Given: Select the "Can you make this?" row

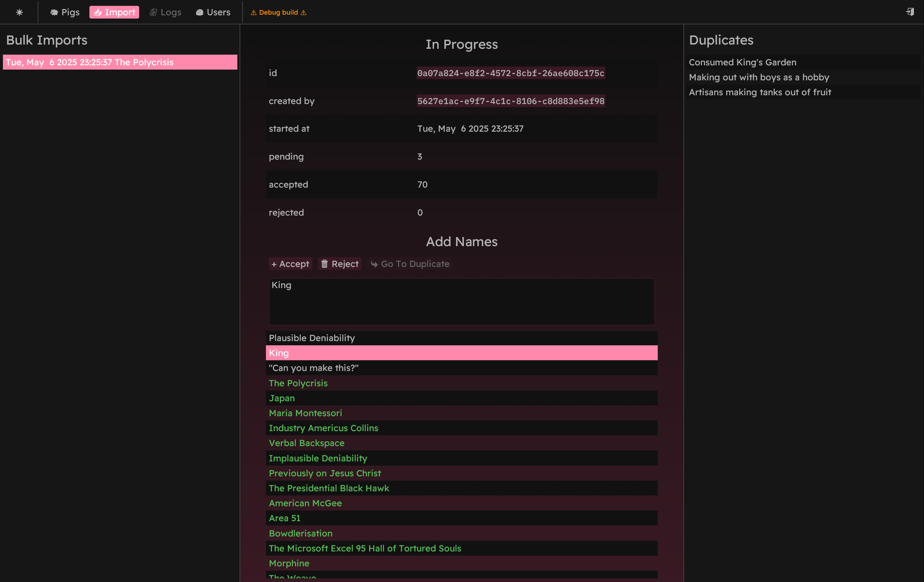Looking at the screenshot, I should pos(462,368).
